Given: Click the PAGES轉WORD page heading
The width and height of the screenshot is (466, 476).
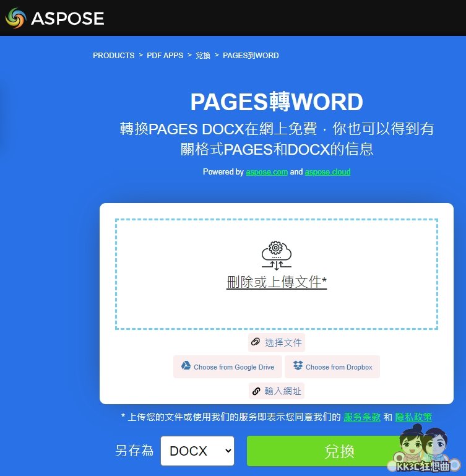Looking at the screenshot, I should (277, 102).
